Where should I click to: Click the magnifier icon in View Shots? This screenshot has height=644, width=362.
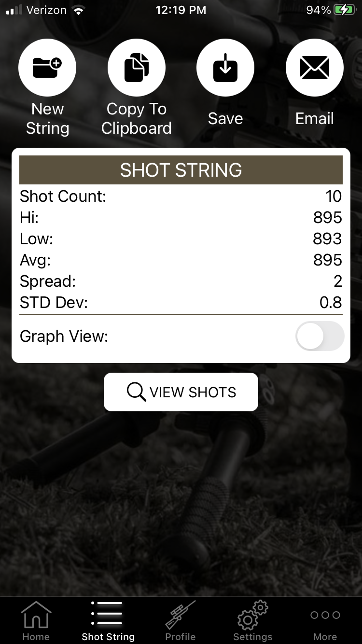[x=137, y=392]
